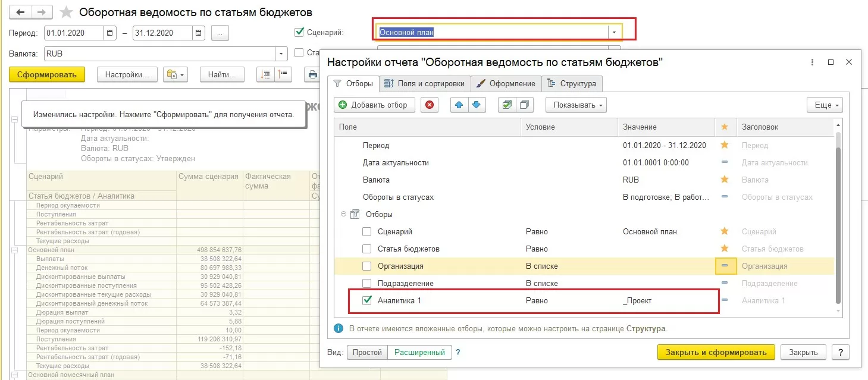
Task: Collapse the Основной план group in the report
Action: pos(14,250)
